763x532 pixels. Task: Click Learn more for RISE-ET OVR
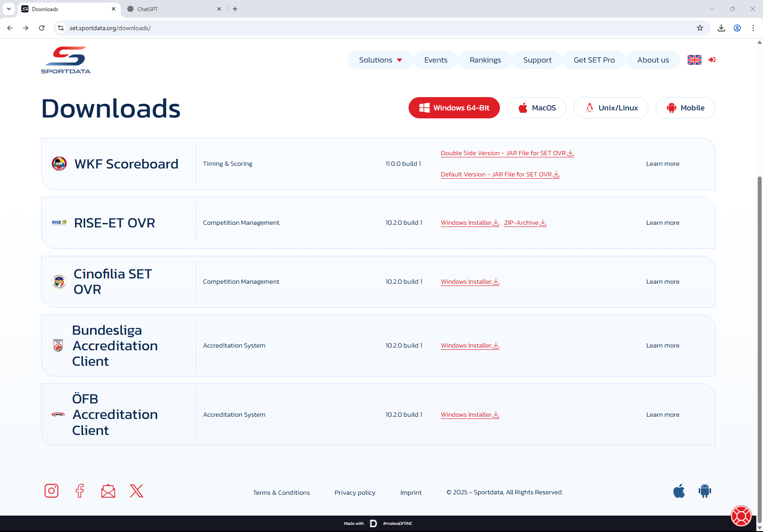663,223
